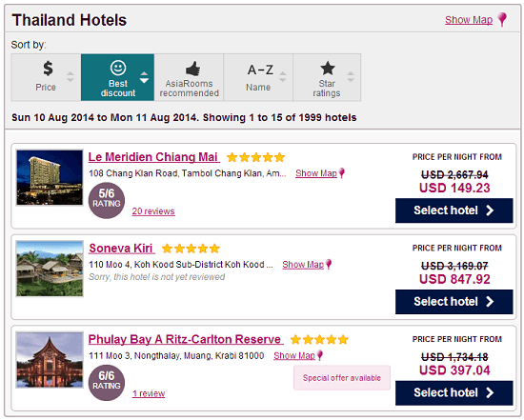Toggle Price sort order arrows
This screenshot has width=524, height=420.
(x=71, y=77)
